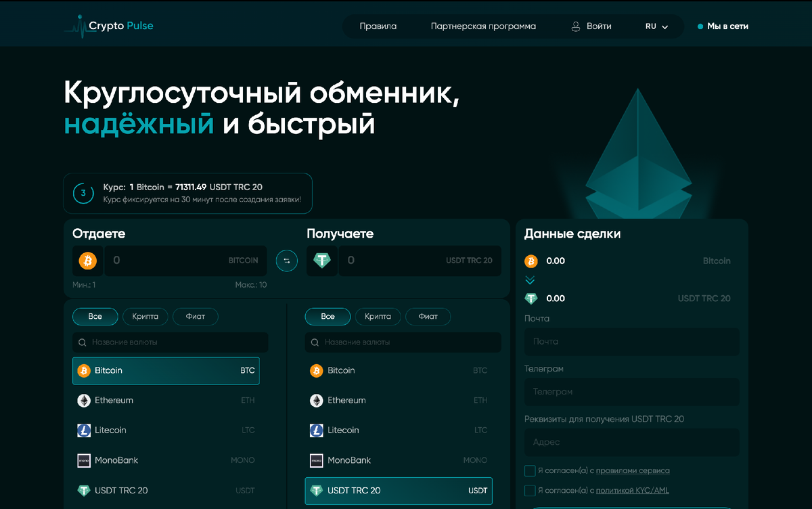Viewport: 812px width, 509px height.
Task: Click USDT TRC 20 icon in left list
Action: 84,490
